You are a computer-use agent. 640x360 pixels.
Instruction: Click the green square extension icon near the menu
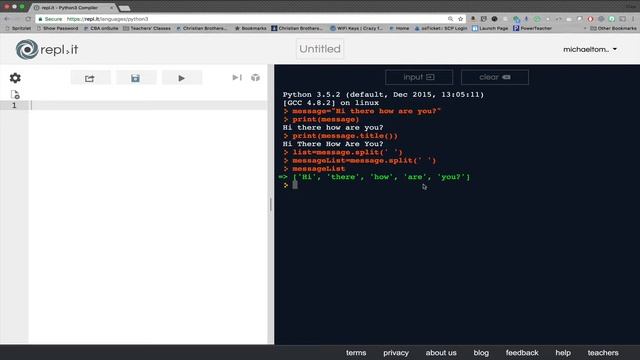point(611,19)
